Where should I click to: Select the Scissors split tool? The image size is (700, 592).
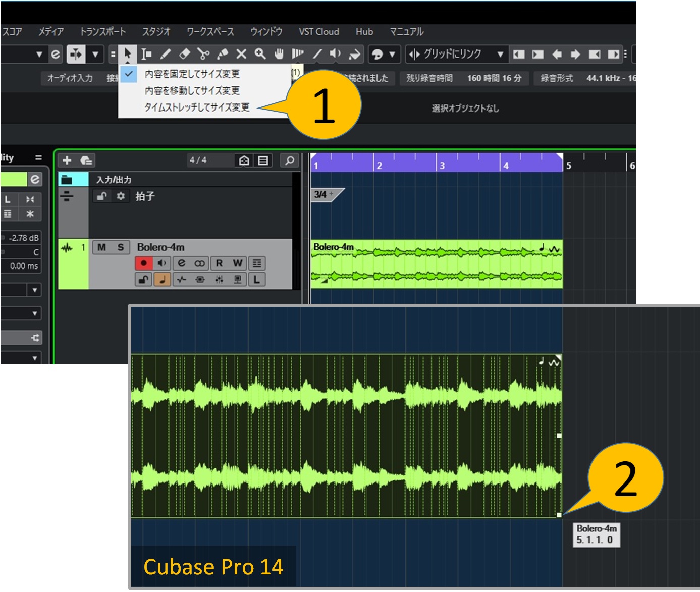[x=203, y=54]
